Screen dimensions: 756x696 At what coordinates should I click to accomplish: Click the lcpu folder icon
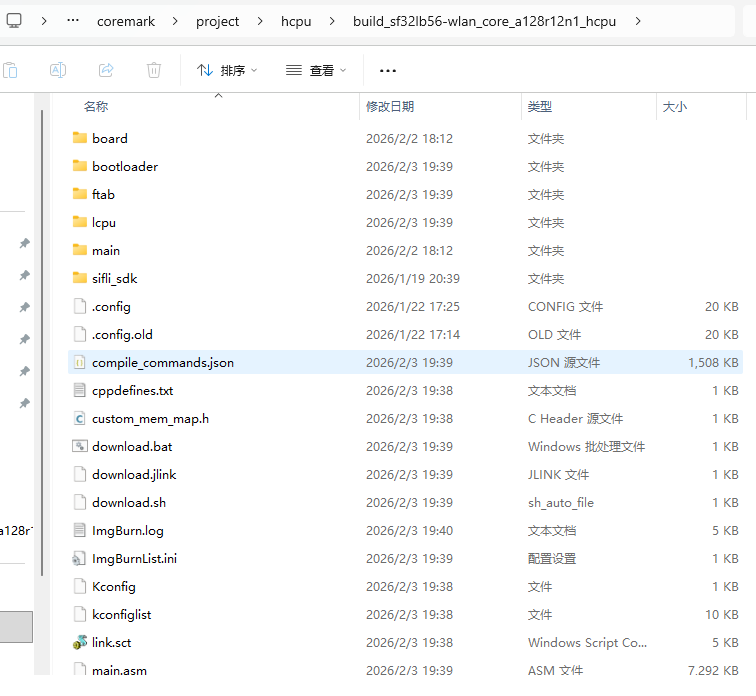pyautogui.click(x=80, y=222)
